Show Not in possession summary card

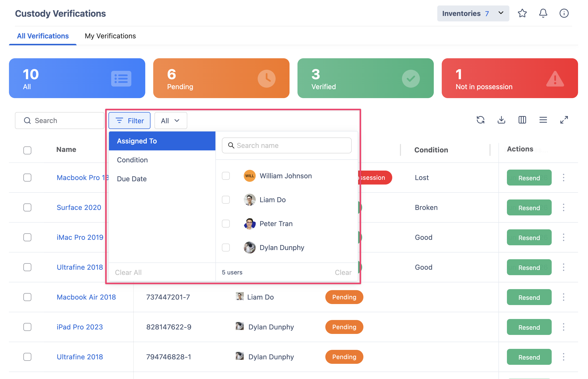pyautogui.click(x=510, y=78)
